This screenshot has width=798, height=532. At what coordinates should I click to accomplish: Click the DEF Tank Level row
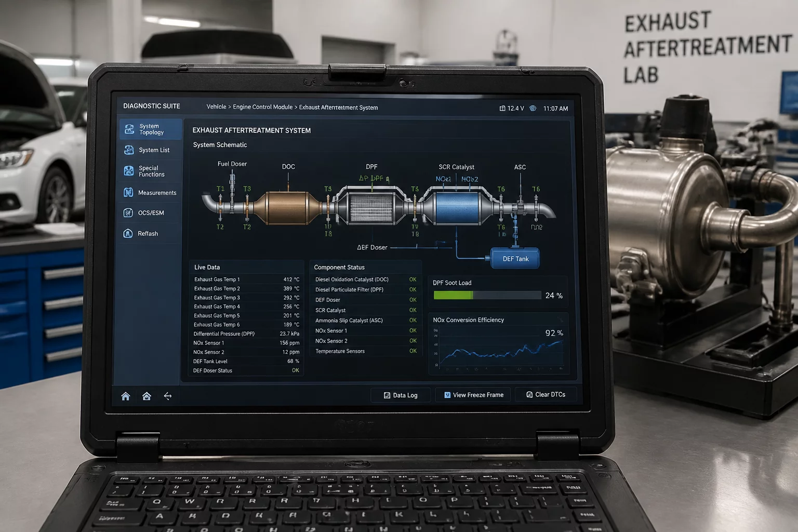(246, 362)
